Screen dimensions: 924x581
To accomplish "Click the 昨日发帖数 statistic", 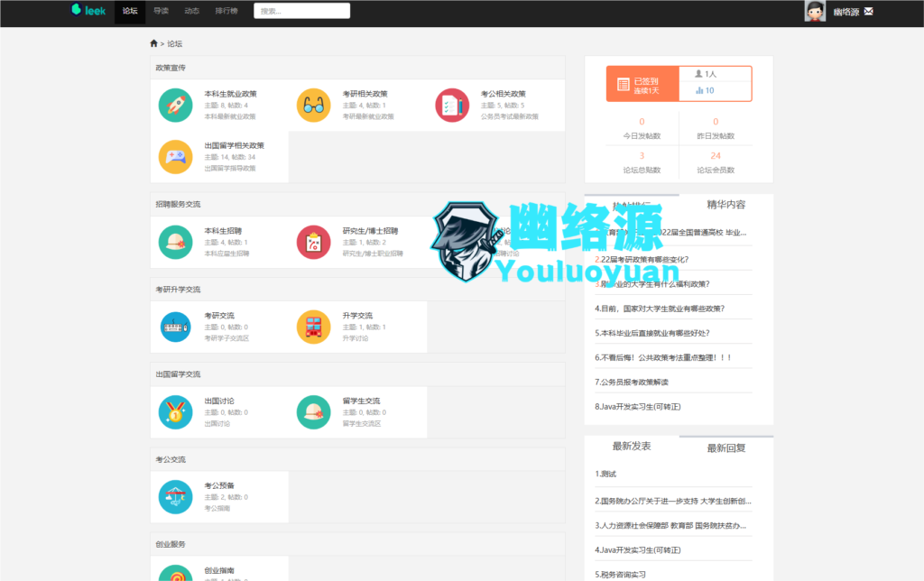I will pos(716,128).
